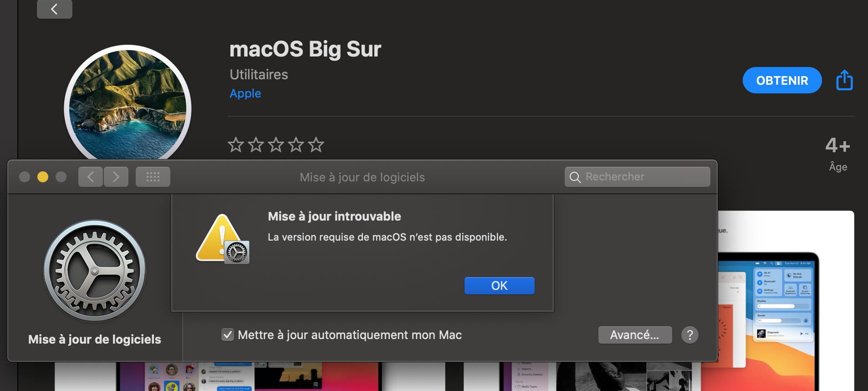Click the macOS Big Sur title
Viewport: 868px width, 391px height.
306,49
